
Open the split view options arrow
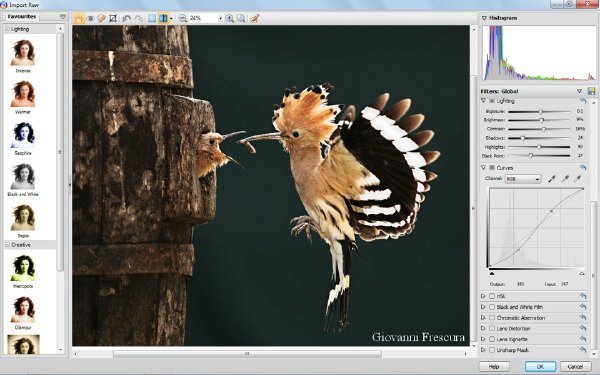[x=171, y=18]
